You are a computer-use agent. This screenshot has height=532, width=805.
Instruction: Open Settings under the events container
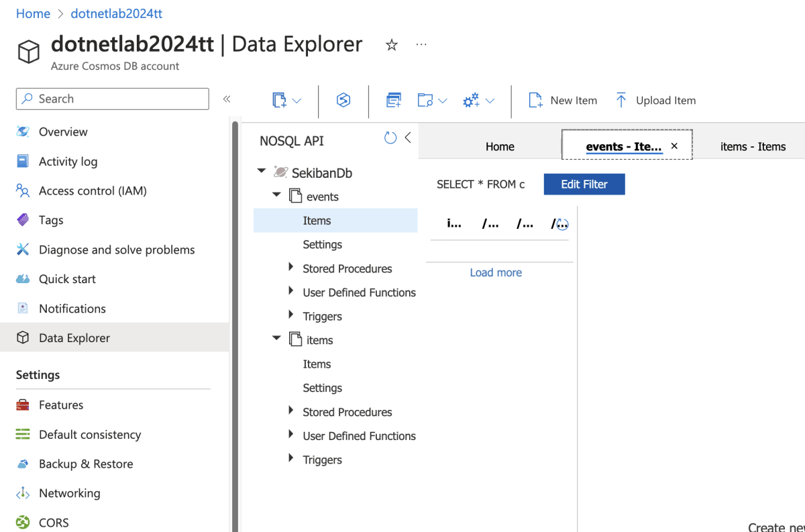click(322, 244)
